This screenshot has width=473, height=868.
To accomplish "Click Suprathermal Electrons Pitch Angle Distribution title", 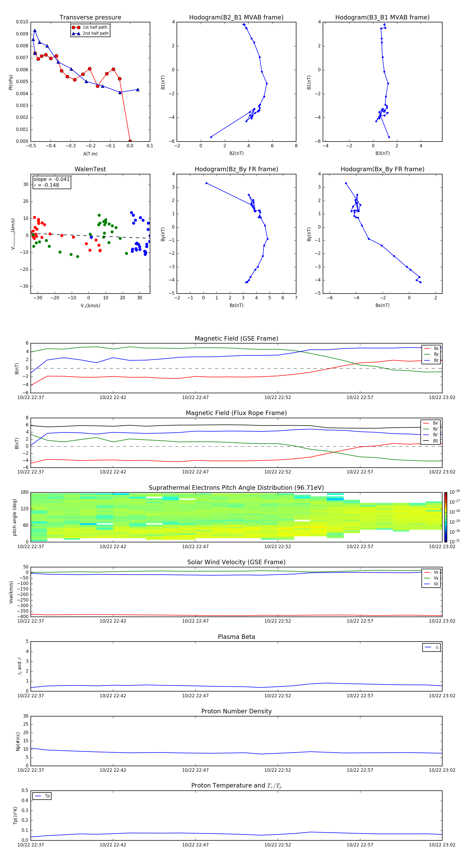I will click(236, 488).
